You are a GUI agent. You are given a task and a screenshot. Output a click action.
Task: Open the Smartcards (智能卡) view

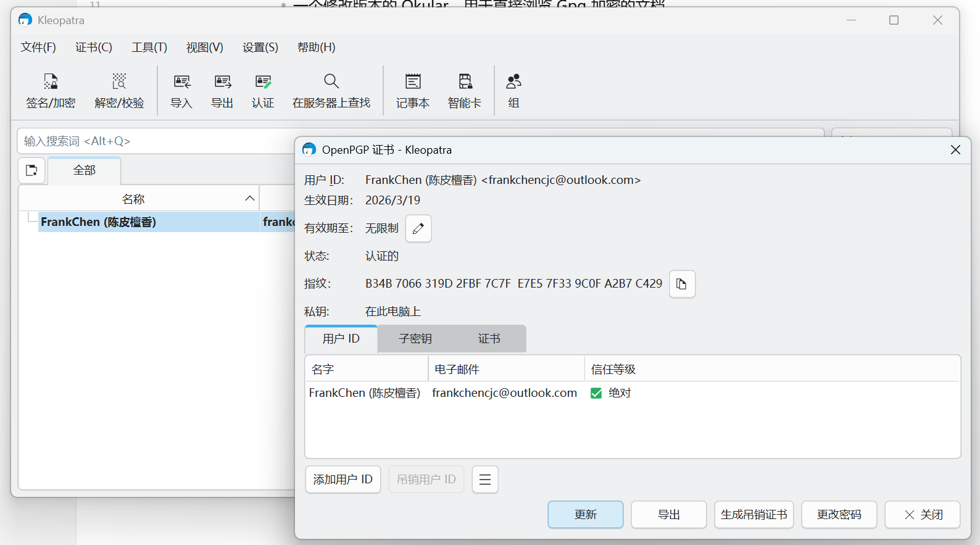pyautogui.click(x=465, y=90)
